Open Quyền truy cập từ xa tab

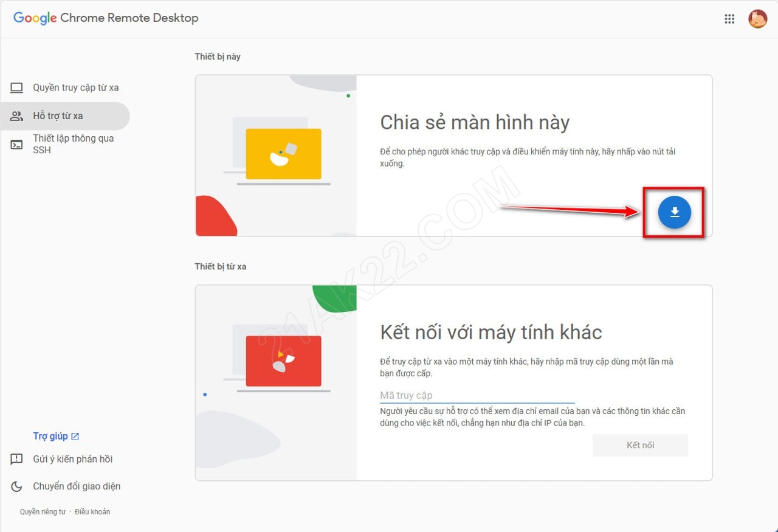(x=64, y=88)
